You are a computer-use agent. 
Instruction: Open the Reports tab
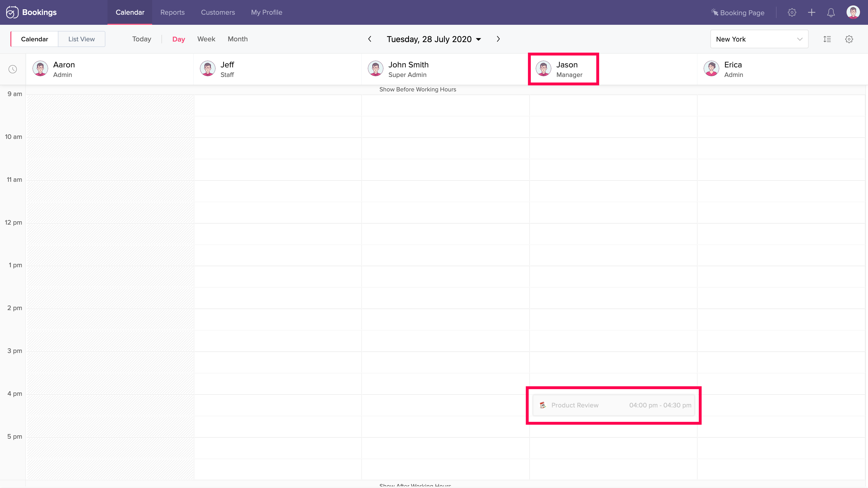[x=172, y=12]
